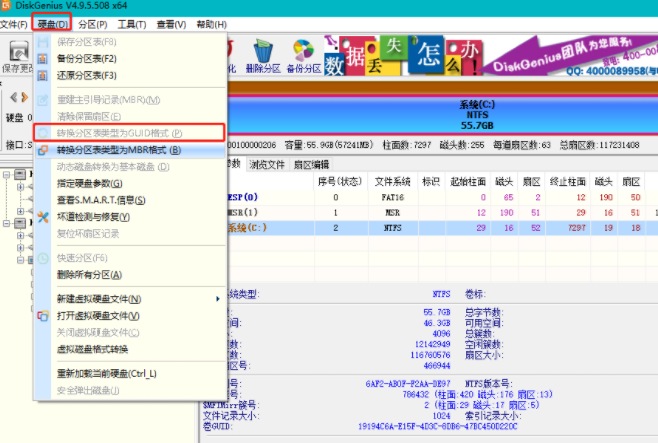The height and width of the screenshot is (443, 658).
Task: Switch to the 扇区编辑 tab
Action: 311,164
